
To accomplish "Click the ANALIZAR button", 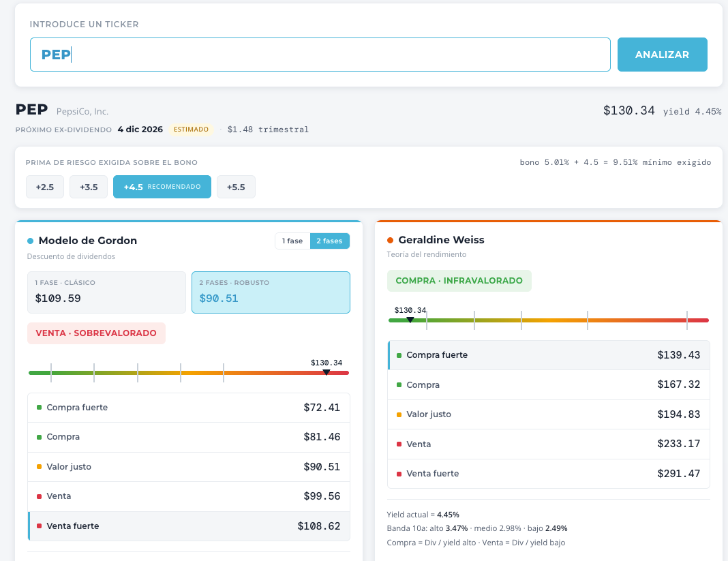I will tap(662, 55).
